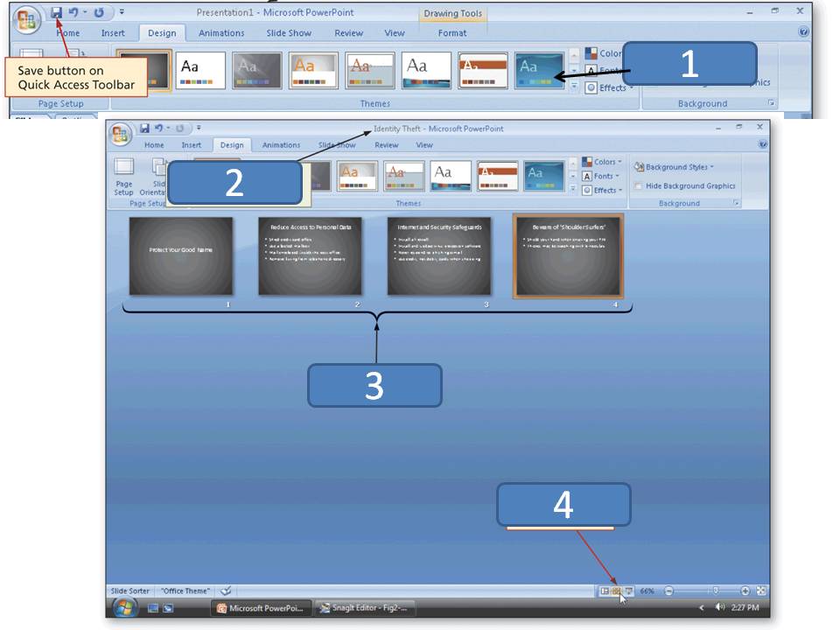Open Format tab under Drawing Tools
This screenshot has height=630, width=840.
452,33
